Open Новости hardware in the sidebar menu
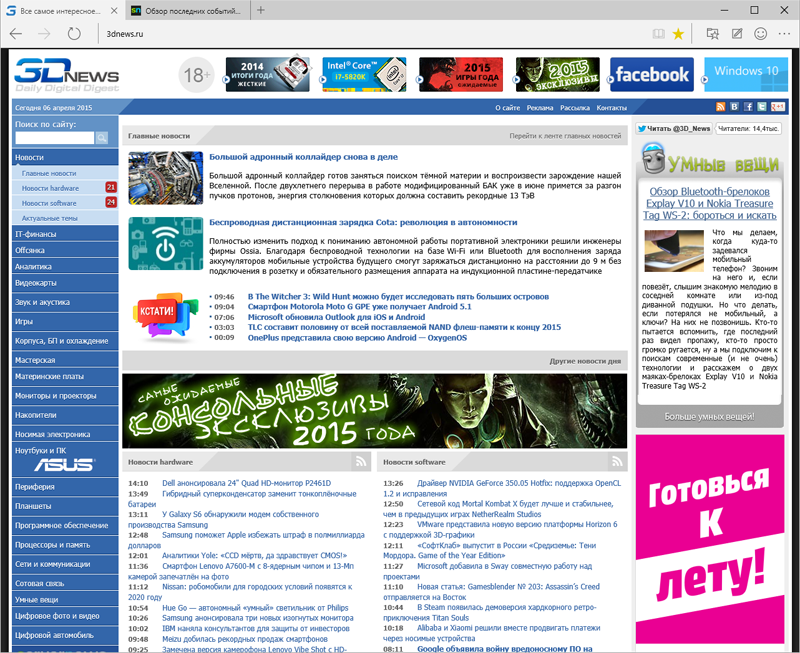 65,188
